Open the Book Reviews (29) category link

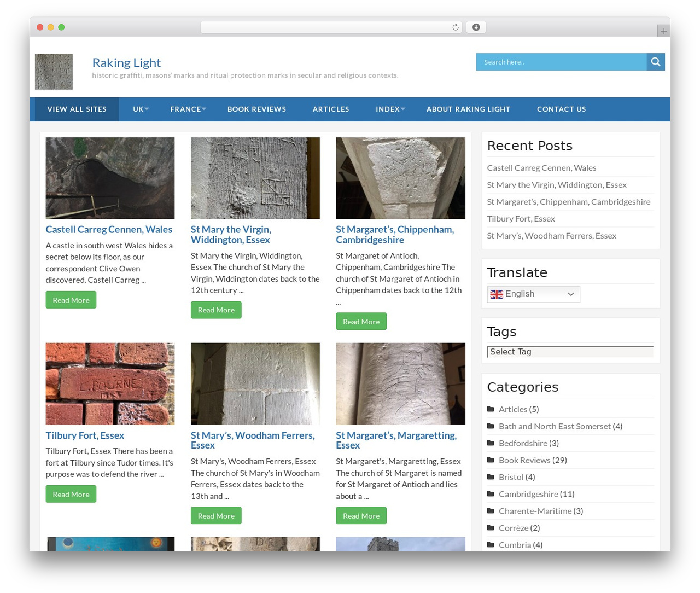point(524,460)
